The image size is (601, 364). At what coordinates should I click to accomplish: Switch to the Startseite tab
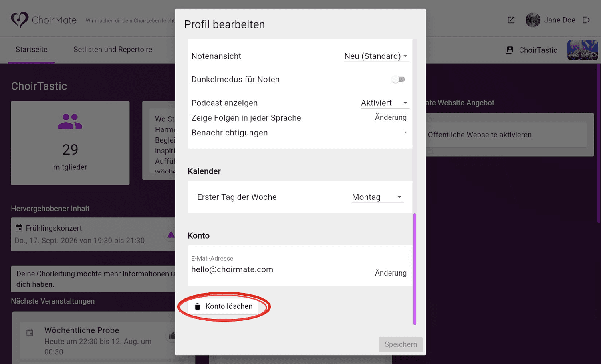[32, 50]
